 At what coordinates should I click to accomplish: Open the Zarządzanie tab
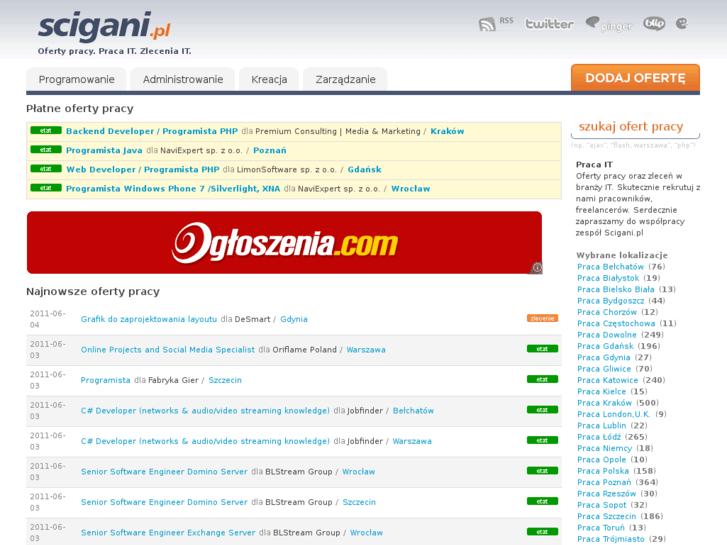tap(345, 79)
